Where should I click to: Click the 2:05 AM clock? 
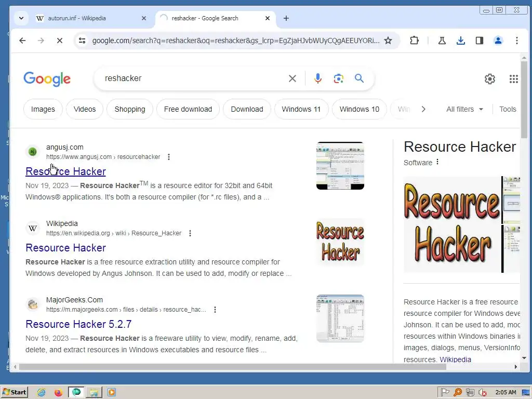(x=506, y=393)
